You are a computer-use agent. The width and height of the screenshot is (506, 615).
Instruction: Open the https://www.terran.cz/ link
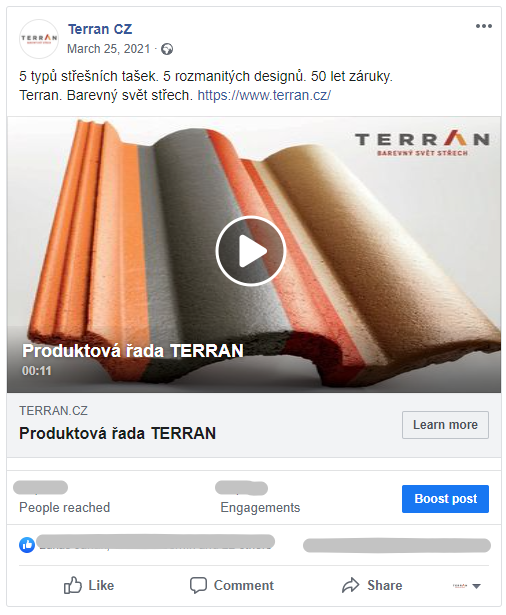pyautogui.click(x=264, y=95)
